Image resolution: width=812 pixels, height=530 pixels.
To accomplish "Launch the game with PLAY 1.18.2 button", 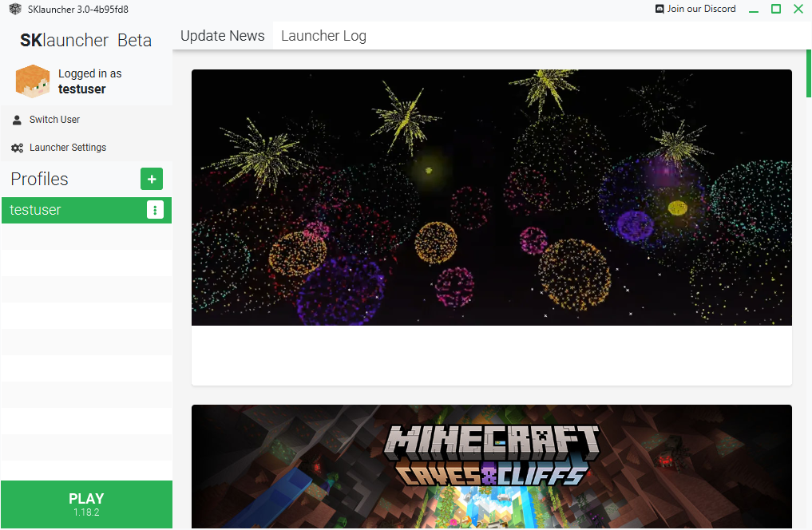I will point(86,504).
